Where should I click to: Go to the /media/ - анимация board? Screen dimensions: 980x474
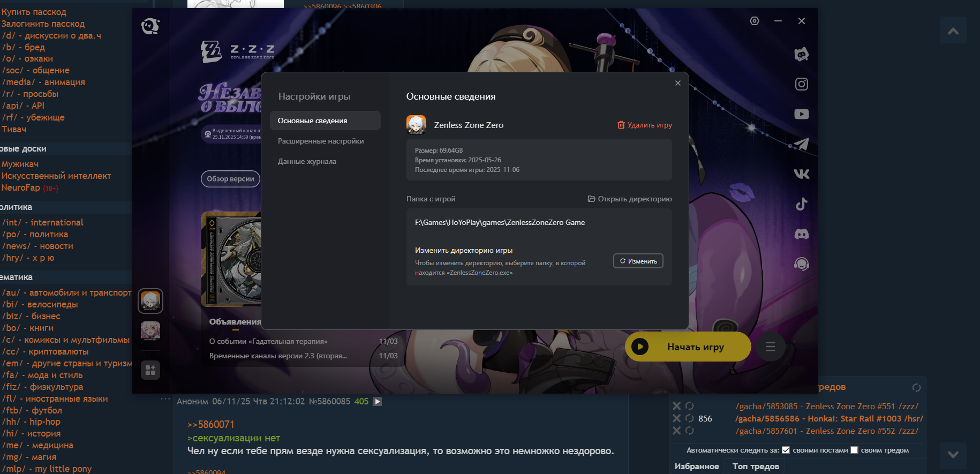[43, 82]
